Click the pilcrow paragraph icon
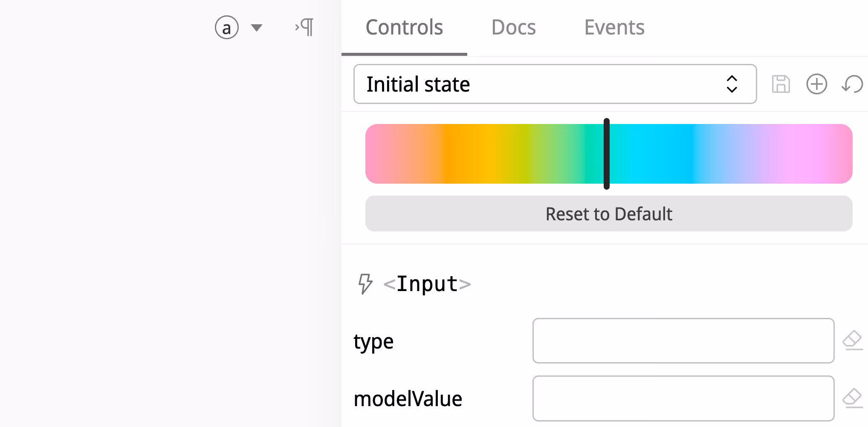The width and height of the screenshot is (868, 427). coord(304,27)
